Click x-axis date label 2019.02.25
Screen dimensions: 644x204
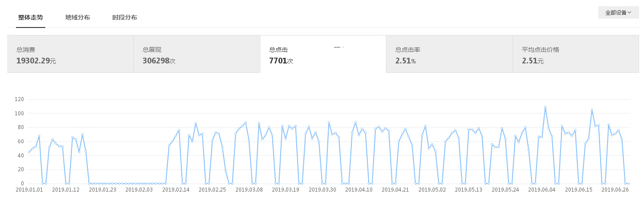click(212, 190)
